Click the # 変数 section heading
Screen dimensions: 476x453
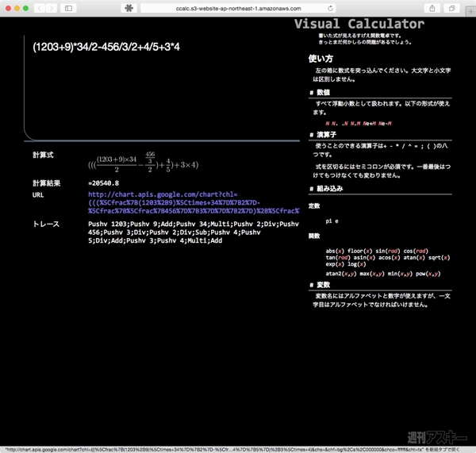point(320,285)
